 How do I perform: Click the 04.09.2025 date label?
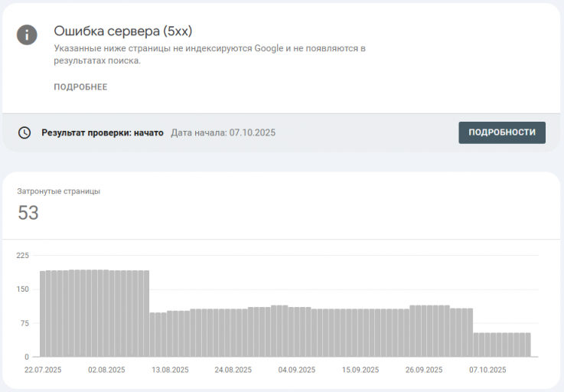tap(297, 370)
